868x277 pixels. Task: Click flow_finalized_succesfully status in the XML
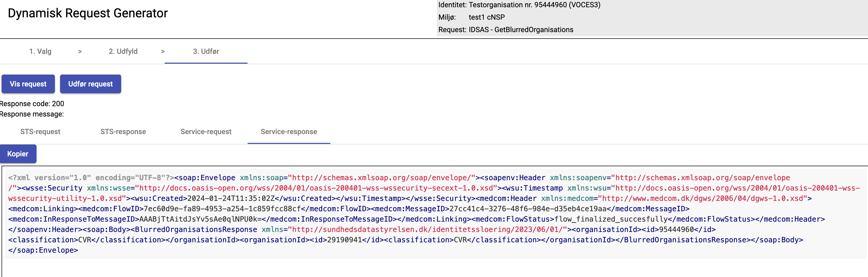click(611, 219)
